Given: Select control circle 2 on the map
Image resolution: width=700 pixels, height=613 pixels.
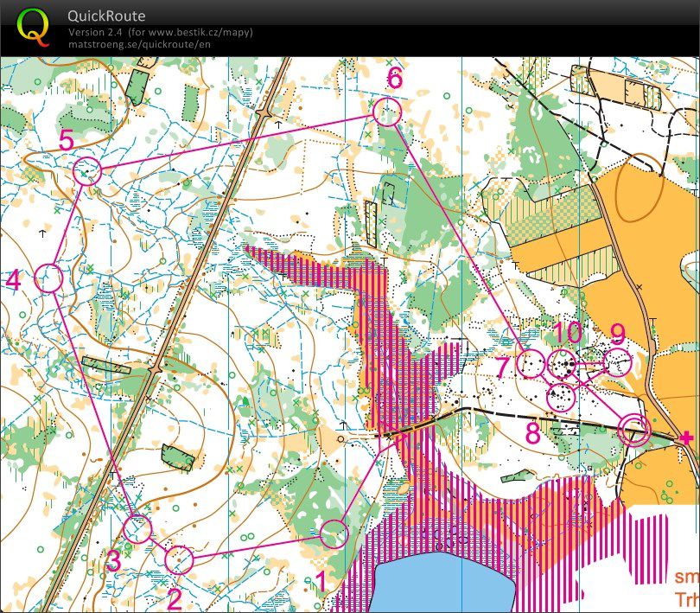Looking at the screenshot, I should coord(179,559).
